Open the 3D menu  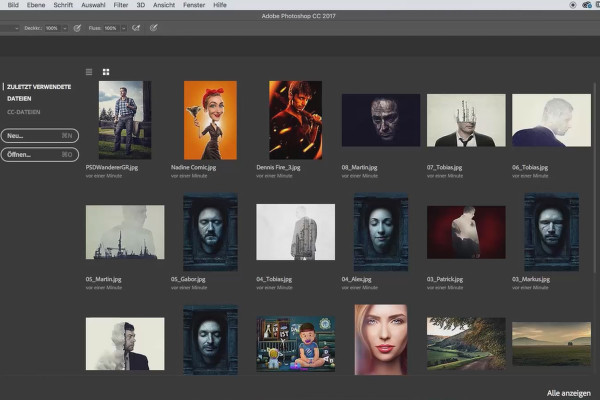coord(141,5)
